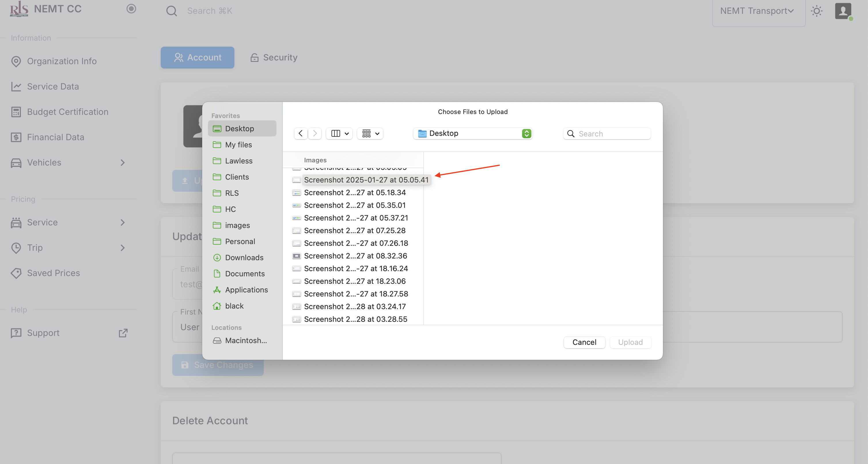868x464 pixels.
Task: Click the forward arrow in file dialog
Action: tap(315, 133)
